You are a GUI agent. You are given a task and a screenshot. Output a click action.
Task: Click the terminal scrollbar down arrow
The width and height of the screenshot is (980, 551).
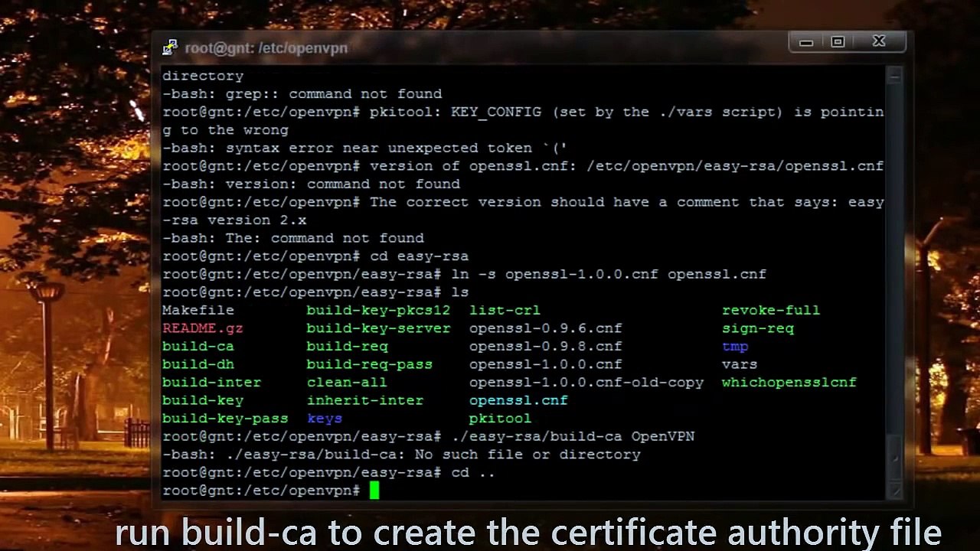tap(895, 491)
